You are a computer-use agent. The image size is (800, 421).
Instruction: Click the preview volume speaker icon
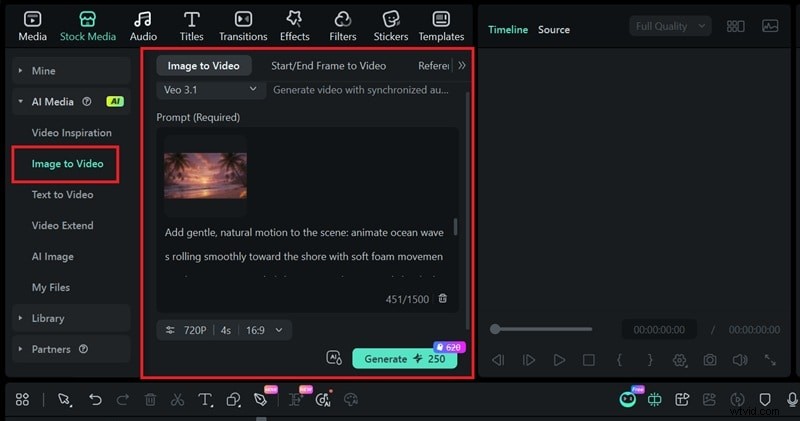click(x=739, y=360)
